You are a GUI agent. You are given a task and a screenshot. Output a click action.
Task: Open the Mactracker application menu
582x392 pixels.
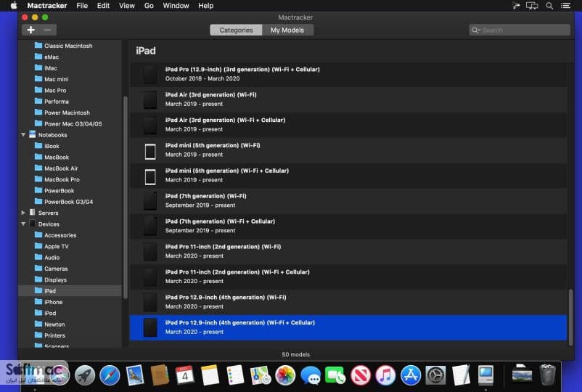[x=47, y=6]
